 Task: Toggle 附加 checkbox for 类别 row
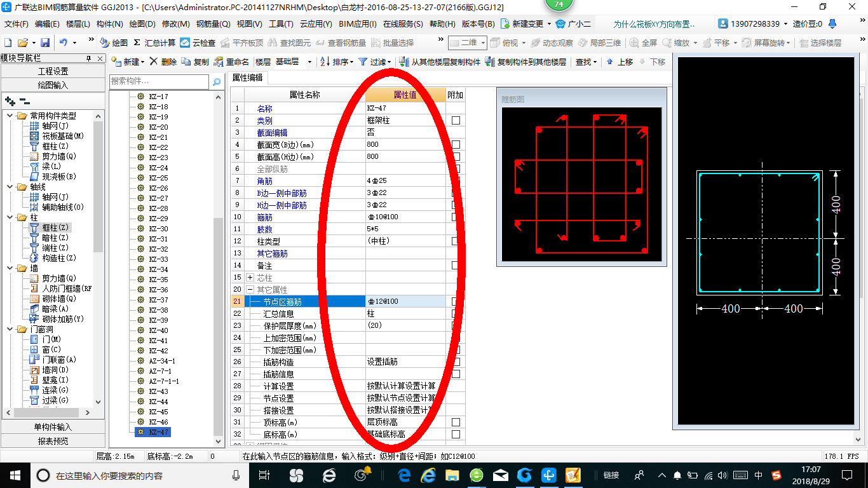tap(456, 120)
